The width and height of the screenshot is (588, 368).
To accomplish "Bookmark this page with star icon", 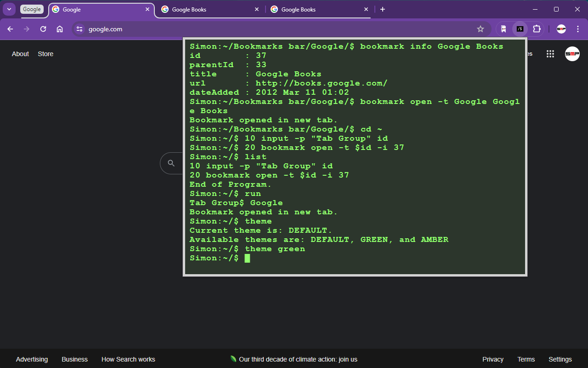I will click(x=481, y=29).
